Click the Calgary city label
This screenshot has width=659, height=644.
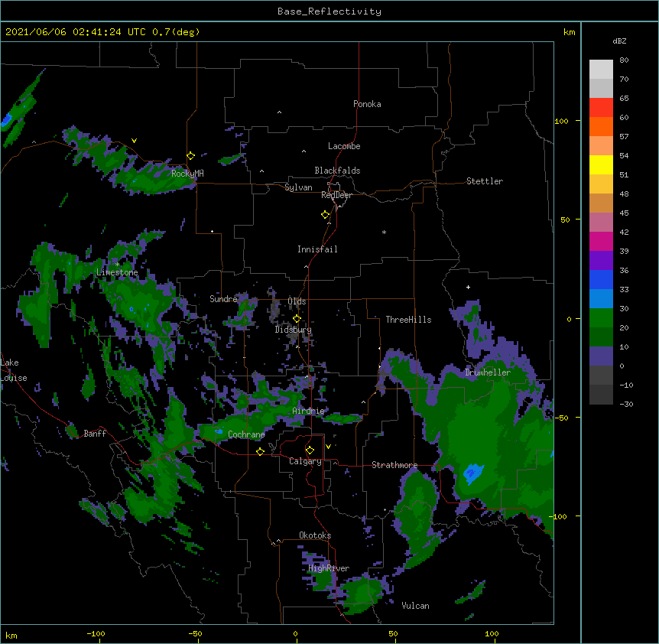(x=305, y=461)
